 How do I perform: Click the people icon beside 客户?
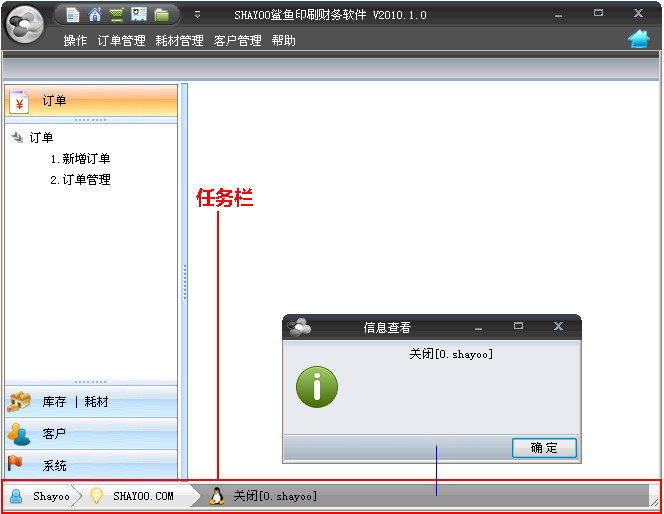tap(19, 434)
